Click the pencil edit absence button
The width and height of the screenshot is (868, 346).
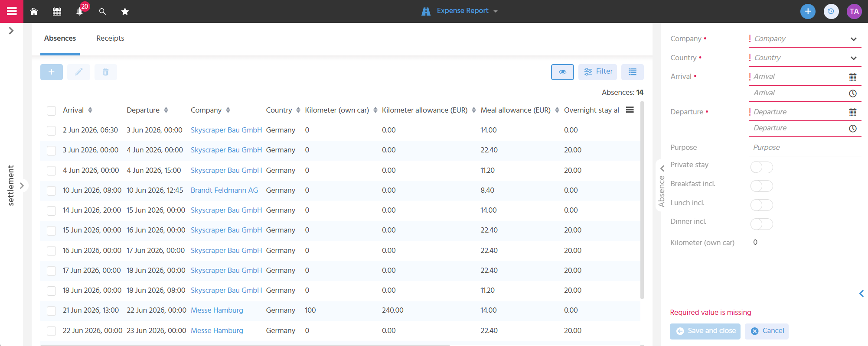tap(78, 72)
